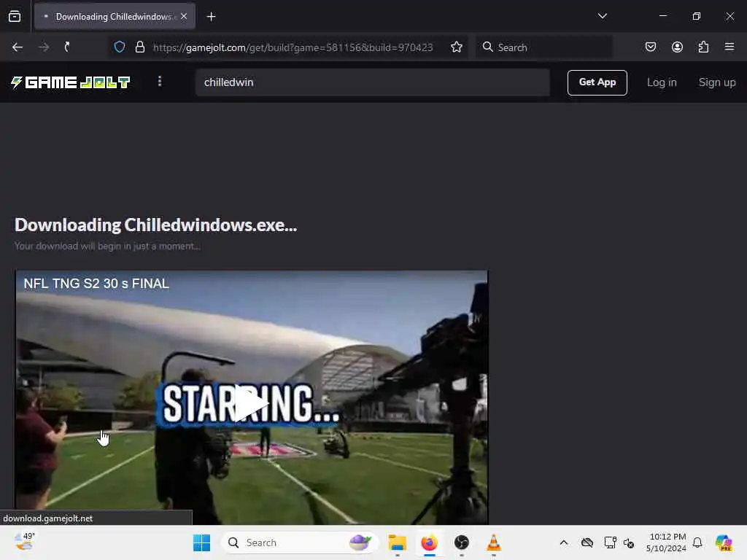
Task: Go to Game Jolt home via logo
Action: (x=71, y=82)
